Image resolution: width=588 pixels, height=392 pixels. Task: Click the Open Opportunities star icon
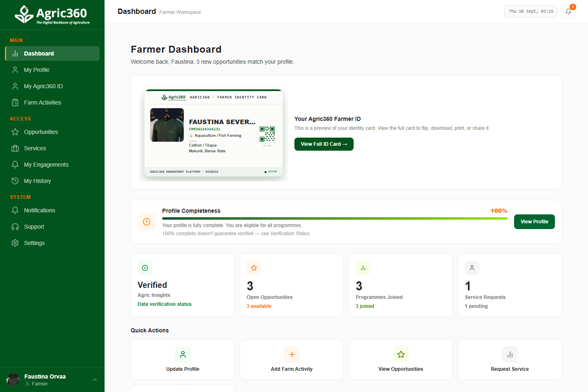tap(254, 268)
